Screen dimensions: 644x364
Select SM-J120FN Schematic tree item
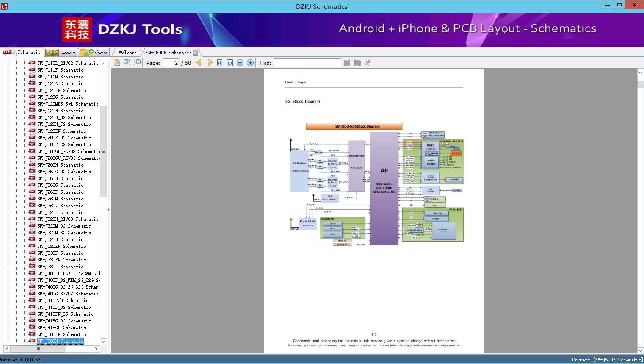pos(61,90)
